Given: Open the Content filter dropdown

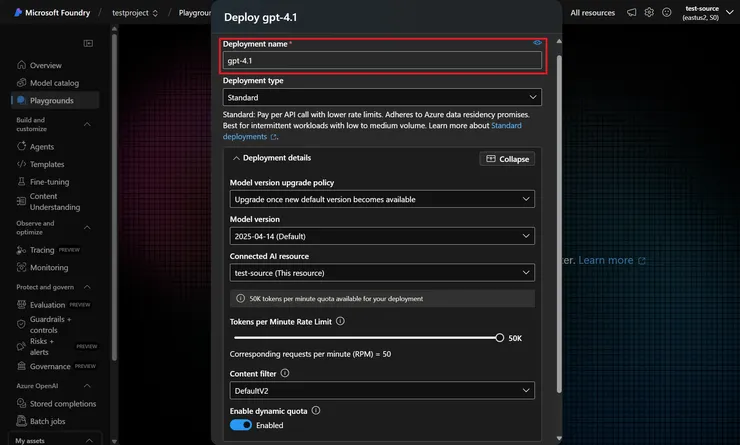Looking at the screenshot, I should click(382, 390).
